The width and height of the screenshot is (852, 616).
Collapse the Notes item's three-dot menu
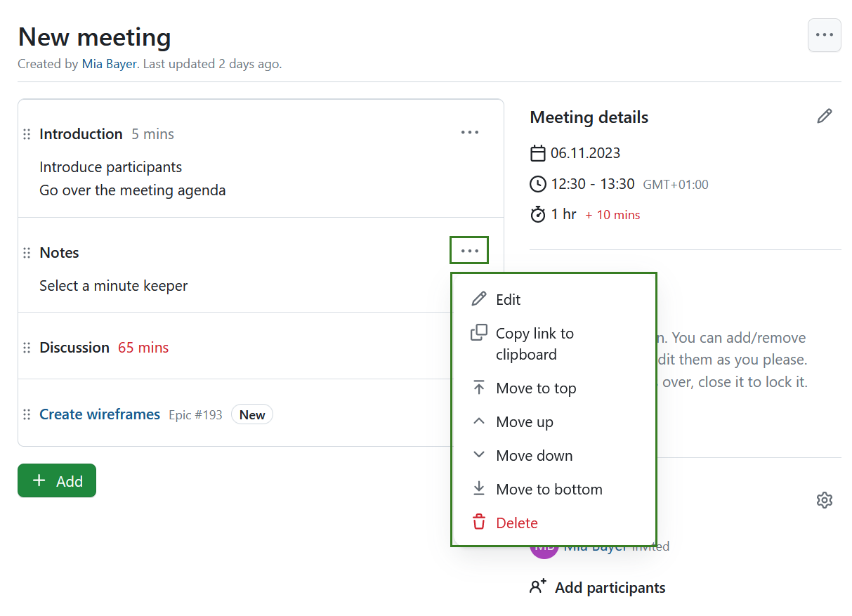tap(469, 251)
